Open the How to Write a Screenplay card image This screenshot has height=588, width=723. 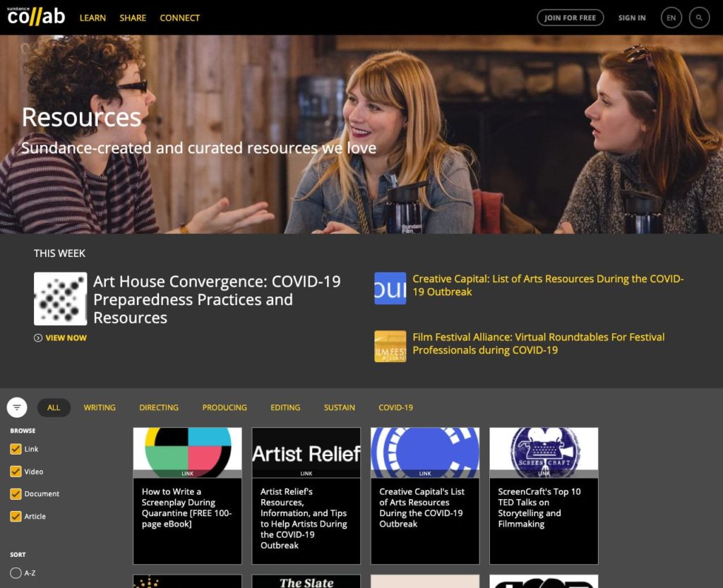tap(187, 452)
